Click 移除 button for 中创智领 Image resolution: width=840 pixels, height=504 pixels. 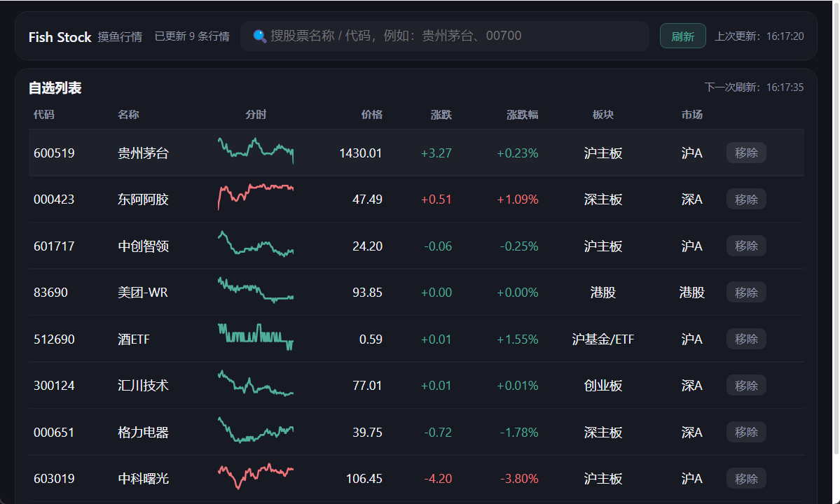[746, 246]
